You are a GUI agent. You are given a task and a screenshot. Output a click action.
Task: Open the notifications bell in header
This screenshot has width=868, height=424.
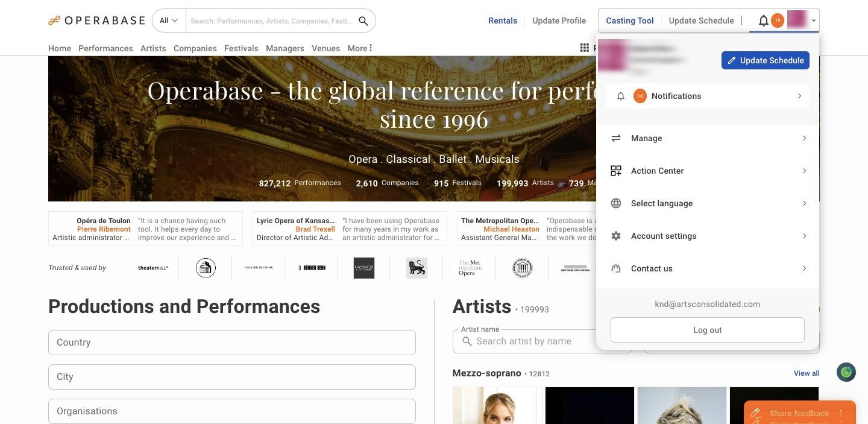(763, 21)
